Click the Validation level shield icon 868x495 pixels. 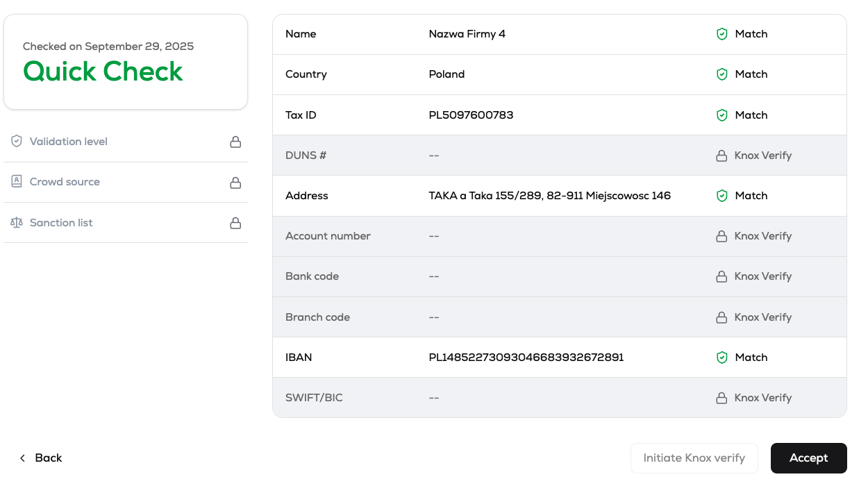17,142
